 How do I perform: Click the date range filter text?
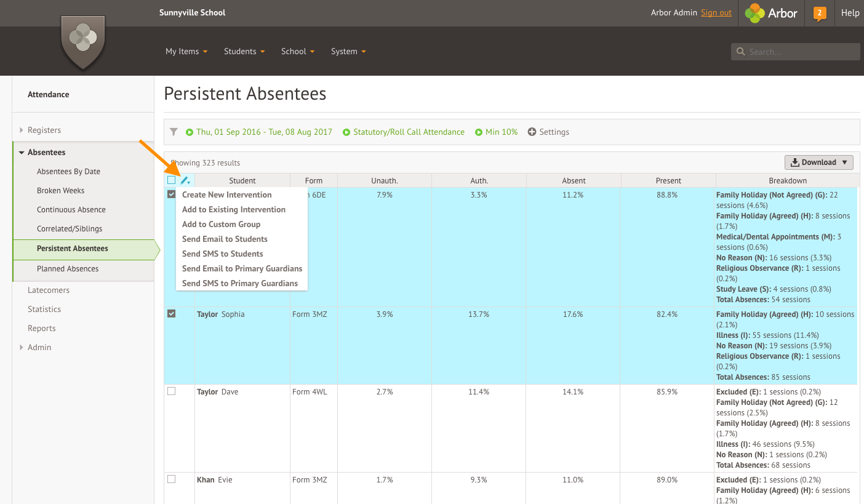pos(264,132)
